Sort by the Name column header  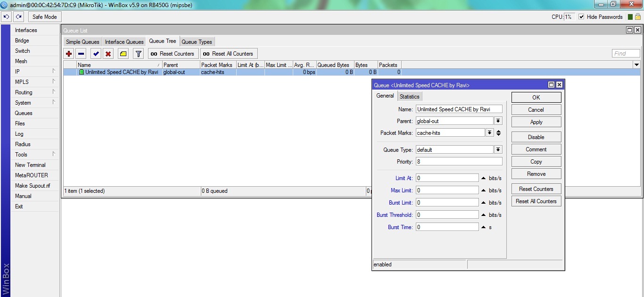(x=119, y=65)
